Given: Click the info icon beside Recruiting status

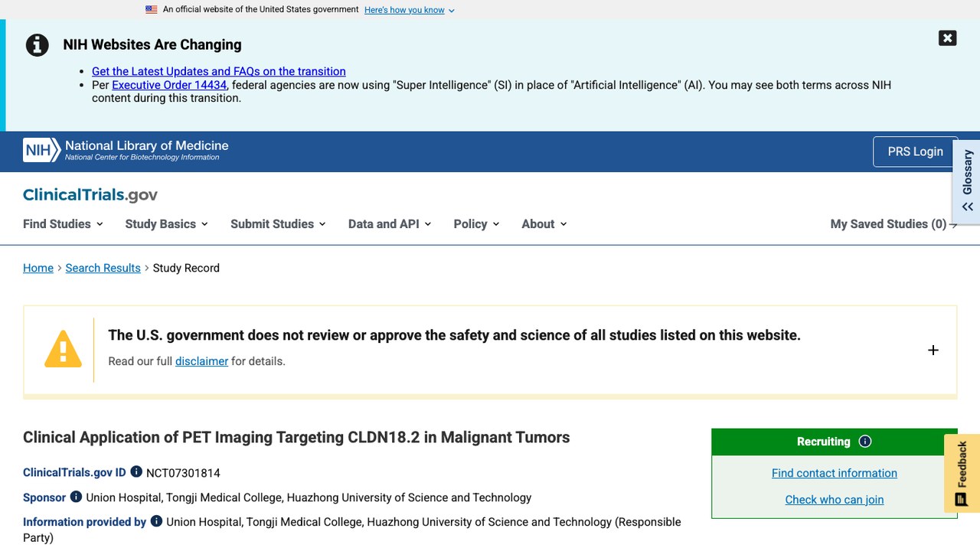Looking at the screenshot, I should pyautogui.click(x=865, y=442).
